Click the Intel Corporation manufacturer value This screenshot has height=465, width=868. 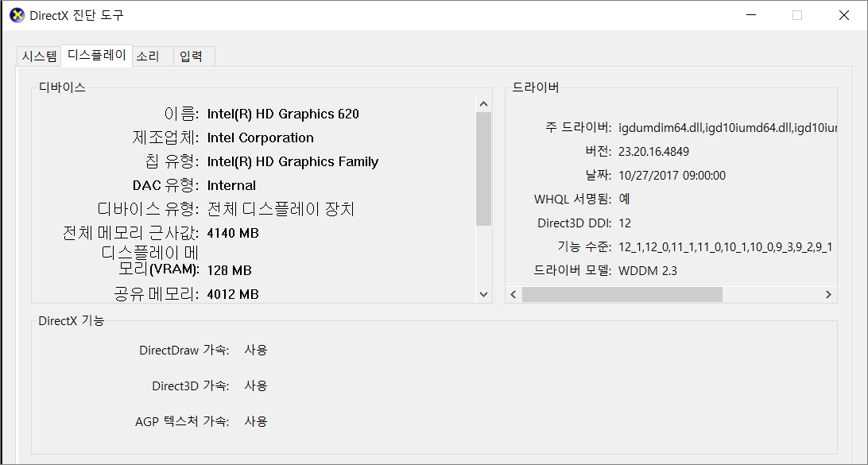260,138
